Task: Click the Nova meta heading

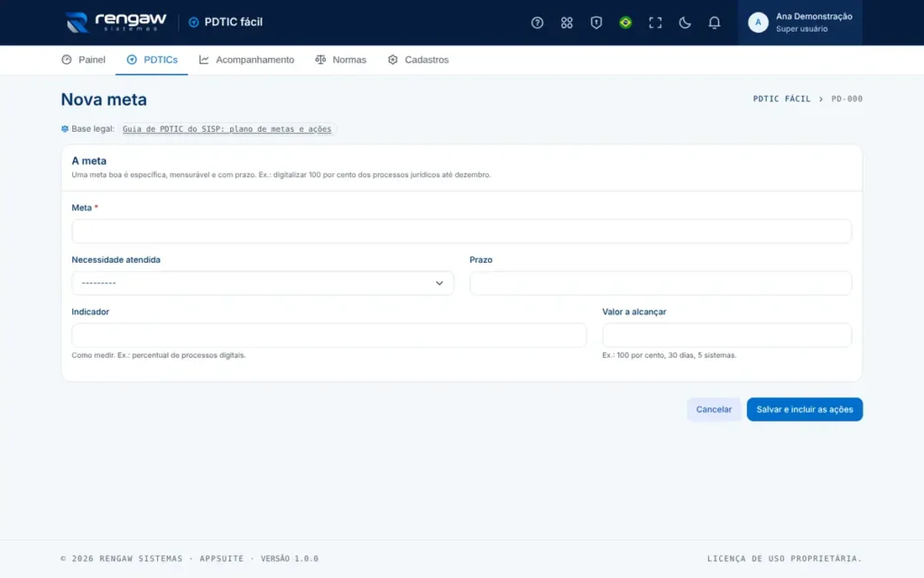Action: [104, 99]
